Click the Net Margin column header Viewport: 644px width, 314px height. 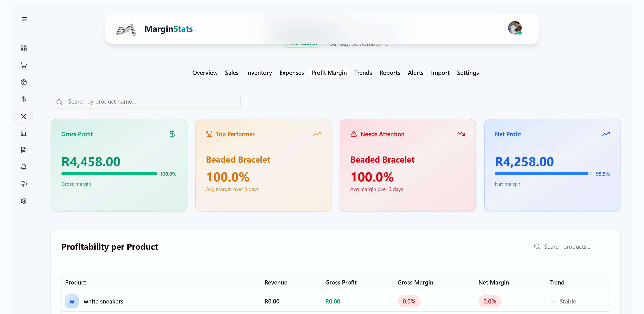[x=494, y=282]
